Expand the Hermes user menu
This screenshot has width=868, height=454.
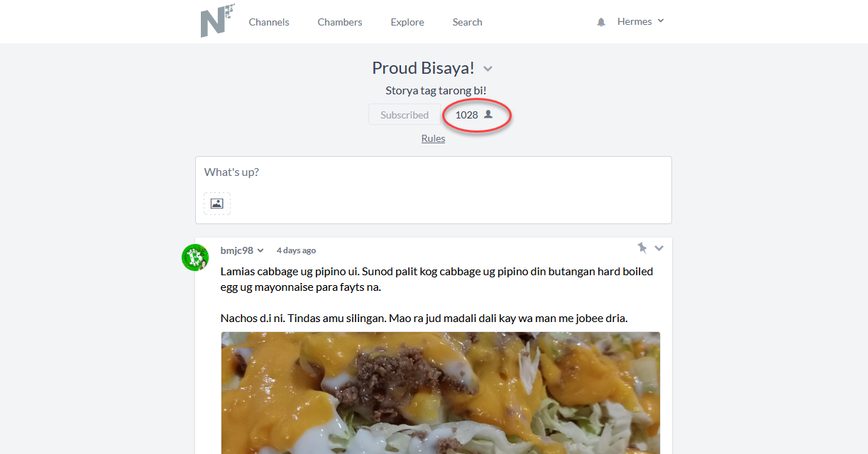[641, 21]
